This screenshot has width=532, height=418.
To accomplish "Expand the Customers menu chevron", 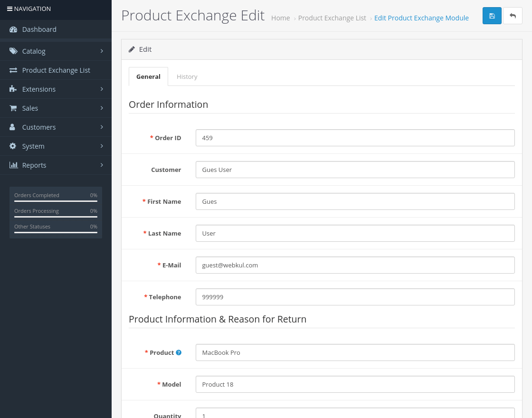I will [x=102, y=127].
